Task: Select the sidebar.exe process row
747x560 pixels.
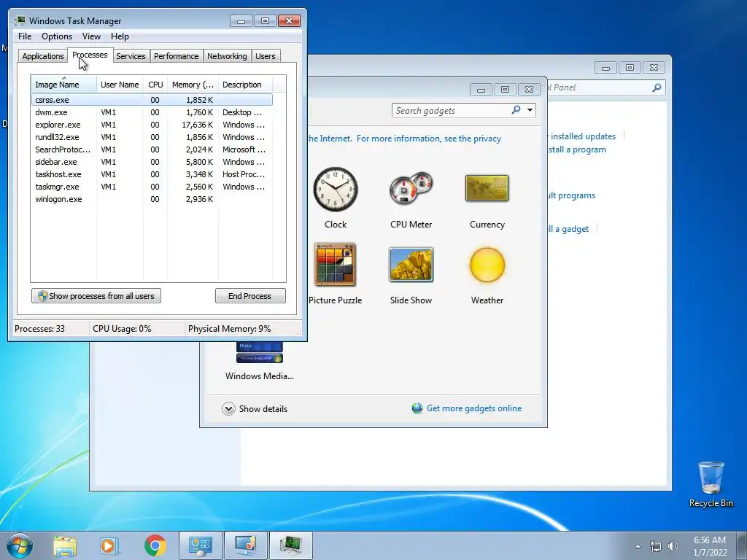Action: [152, 162]
